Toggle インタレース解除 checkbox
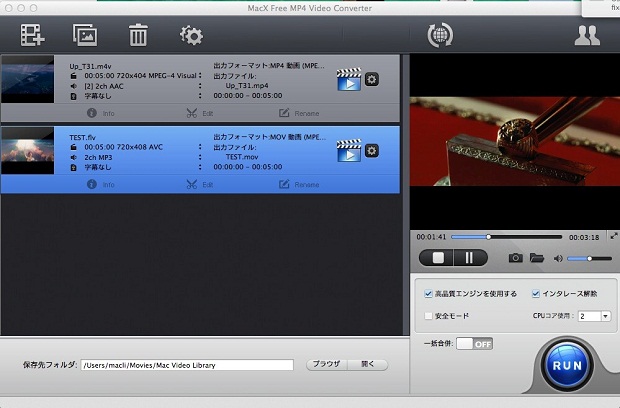This screenshot has width=620, height=408. click(x=536, y=294)
